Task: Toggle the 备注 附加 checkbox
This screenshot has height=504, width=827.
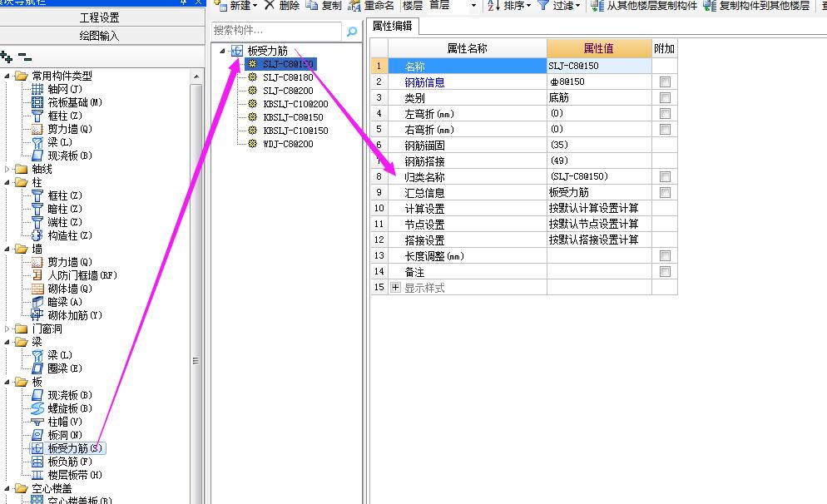Action: pos(665,271)
